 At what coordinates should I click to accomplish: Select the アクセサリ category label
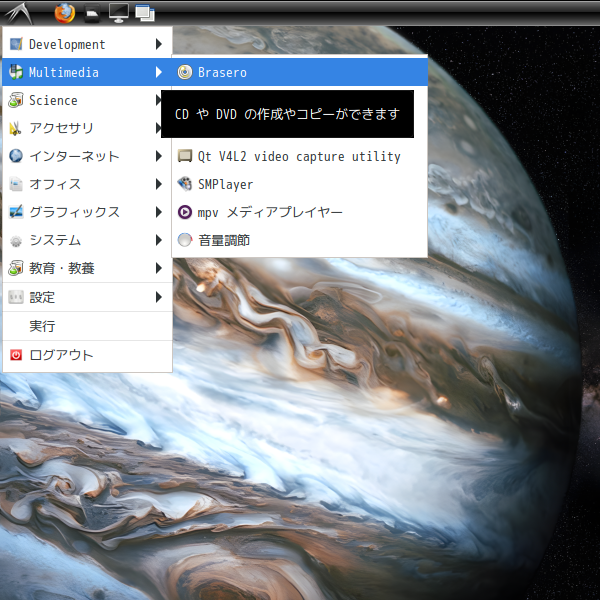(62, 128)
